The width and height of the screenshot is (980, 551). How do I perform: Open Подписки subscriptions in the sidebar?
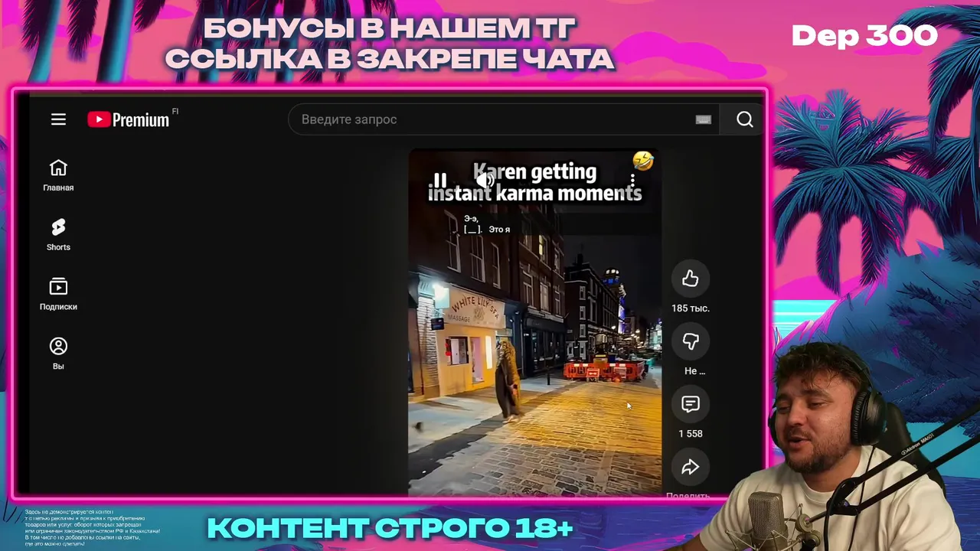[58, 295]
